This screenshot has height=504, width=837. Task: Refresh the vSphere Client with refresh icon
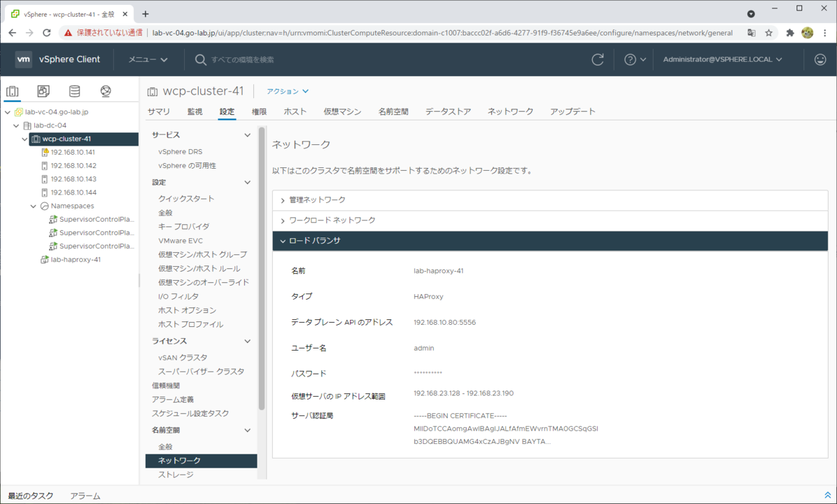tap(598, 60)
